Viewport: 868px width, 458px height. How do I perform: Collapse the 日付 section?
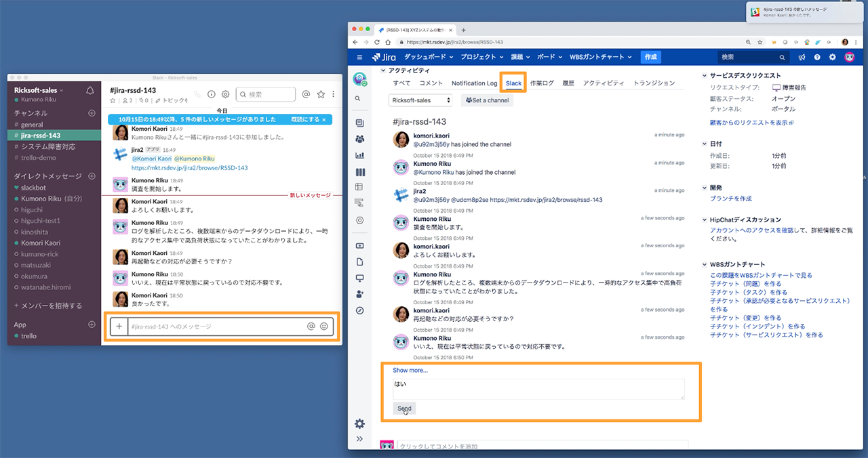click(705, 144)
